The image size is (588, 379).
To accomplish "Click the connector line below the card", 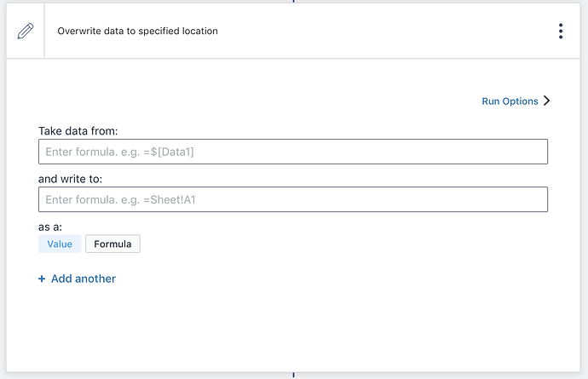I will click(x=293, y=376).
